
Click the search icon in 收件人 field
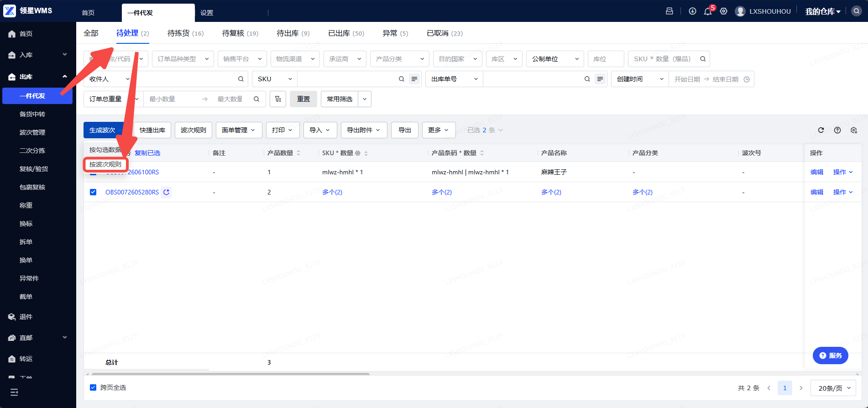241,79
